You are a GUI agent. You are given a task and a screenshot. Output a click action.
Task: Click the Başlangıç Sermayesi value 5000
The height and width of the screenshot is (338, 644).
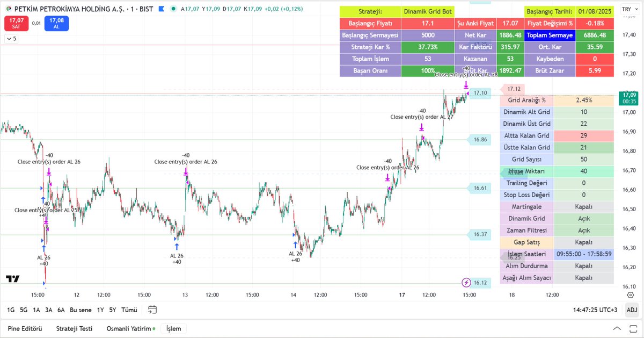pos(427,35)
